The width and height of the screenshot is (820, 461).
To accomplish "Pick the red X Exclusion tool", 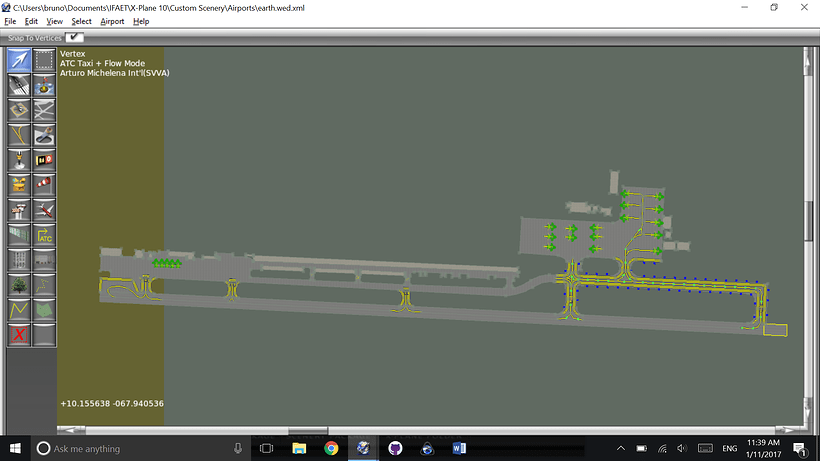I will coord(19,335).
